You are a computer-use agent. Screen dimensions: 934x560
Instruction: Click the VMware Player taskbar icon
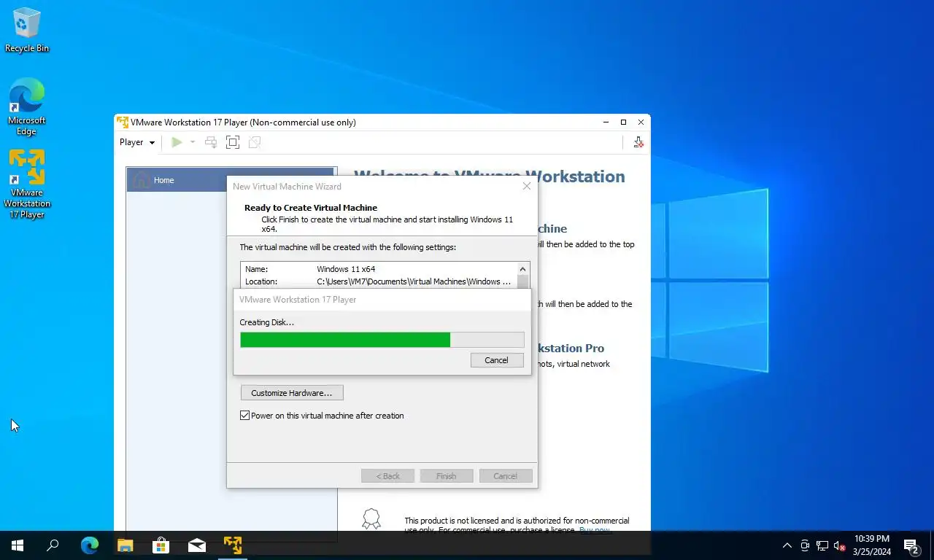click(232, 545)
